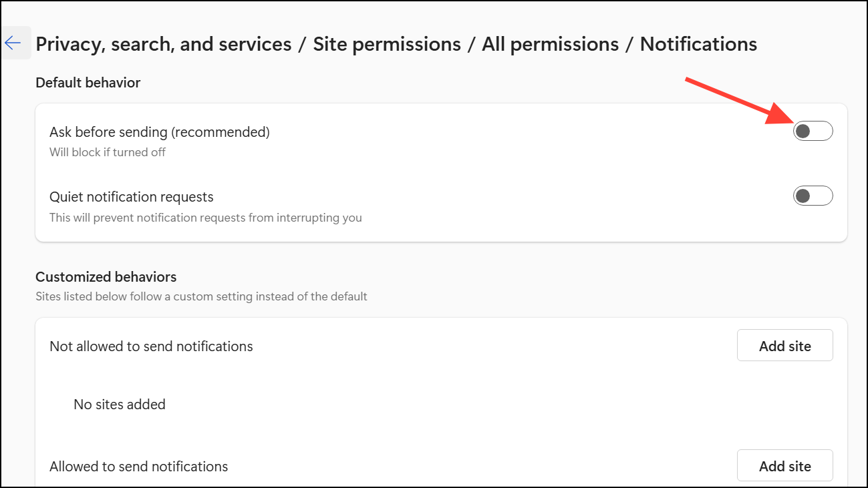Image resolution: width=868 pixels, height=488 pixels.
Task: Click the Notifications breadcrumb title
Action: tap(698, 44)
